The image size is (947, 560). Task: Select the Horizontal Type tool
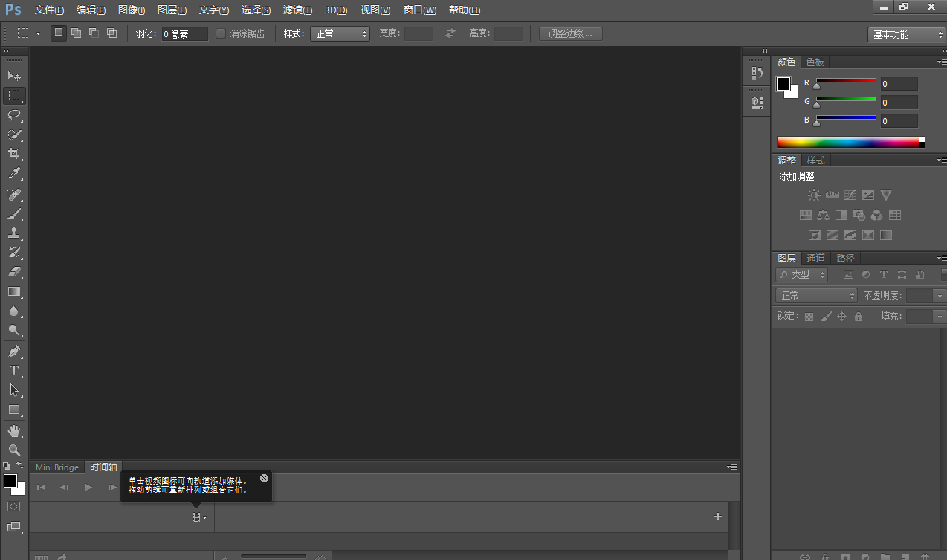point(14,370)
